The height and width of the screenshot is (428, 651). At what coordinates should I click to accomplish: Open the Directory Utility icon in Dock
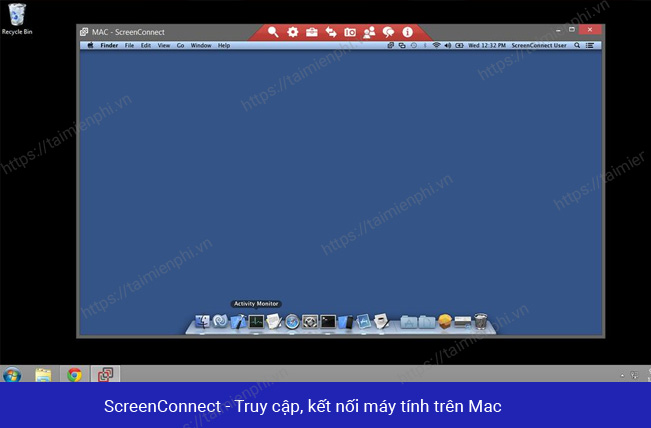310,322
